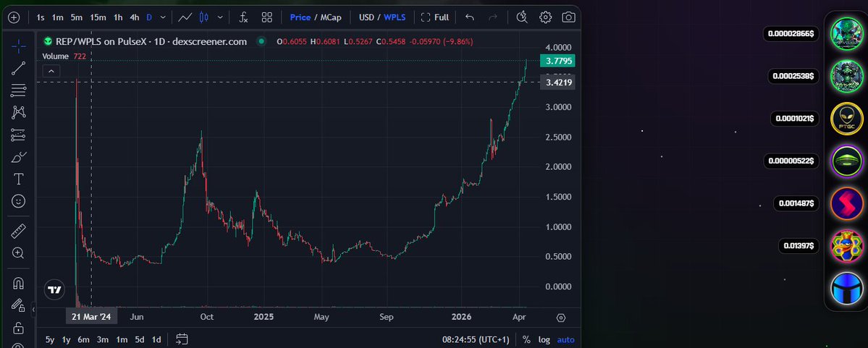The image size is (868, 348).
Task: Select the 1h timeframe
Action: coord(118,17)
